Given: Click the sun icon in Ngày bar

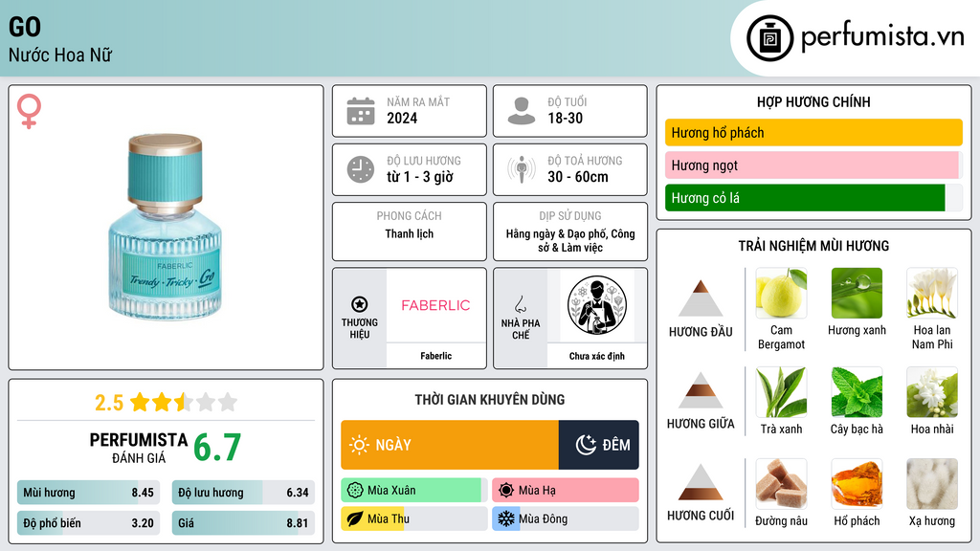Looking at the screenshot, I should pos(359,445).
